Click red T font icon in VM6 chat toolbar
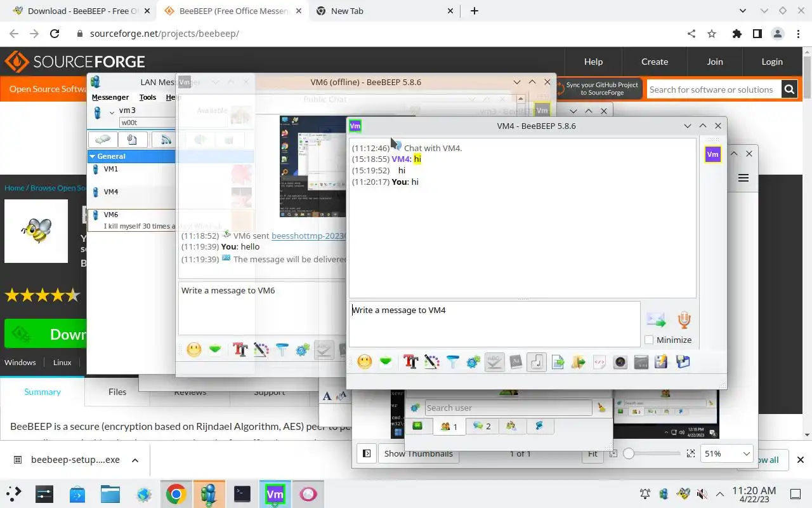Viewport: 812px width, 508px height. coord(240,349)
